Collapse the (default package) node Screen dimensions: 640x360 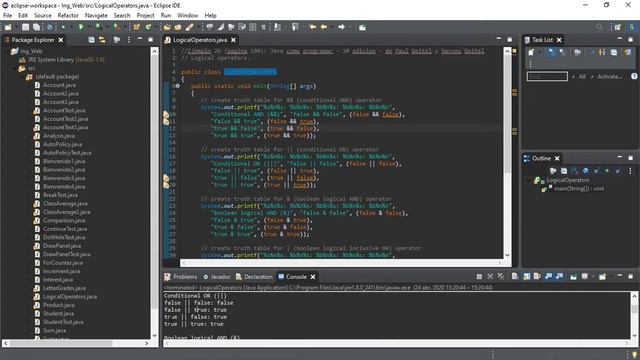click(21, 77)
